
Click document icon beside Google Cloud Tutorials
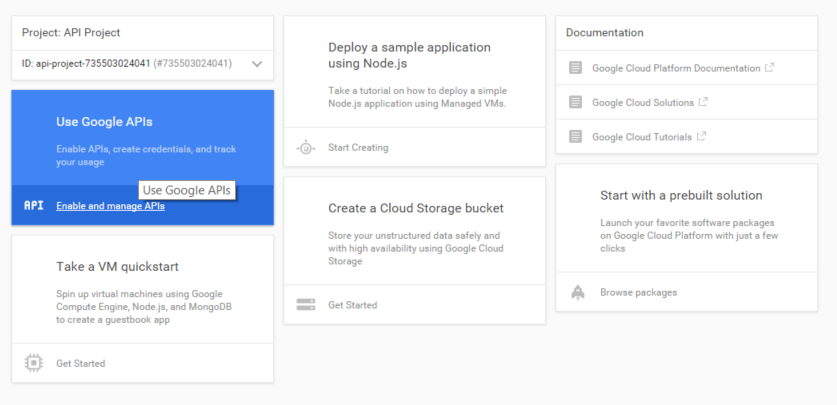point(575,137)
